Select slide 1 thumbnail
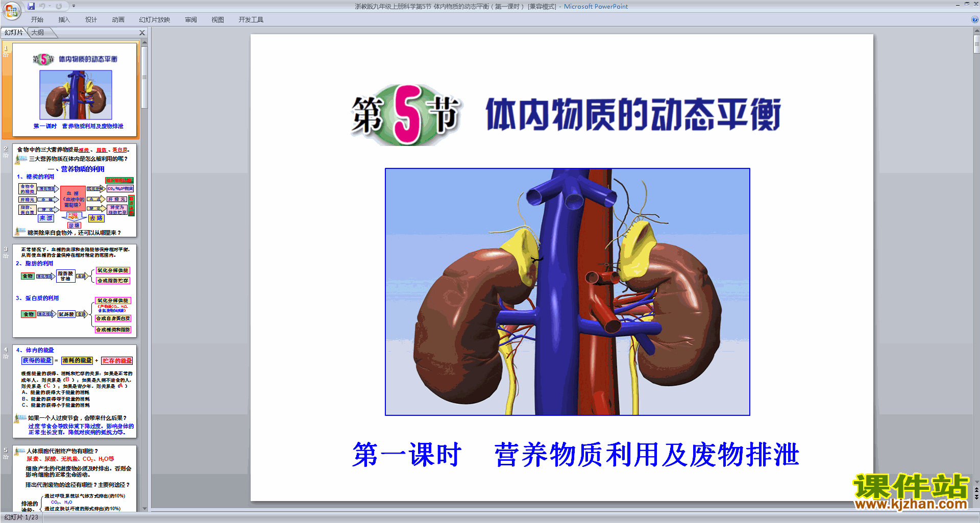Viewport: 980px width, 523px height. [x=75, y=90]
